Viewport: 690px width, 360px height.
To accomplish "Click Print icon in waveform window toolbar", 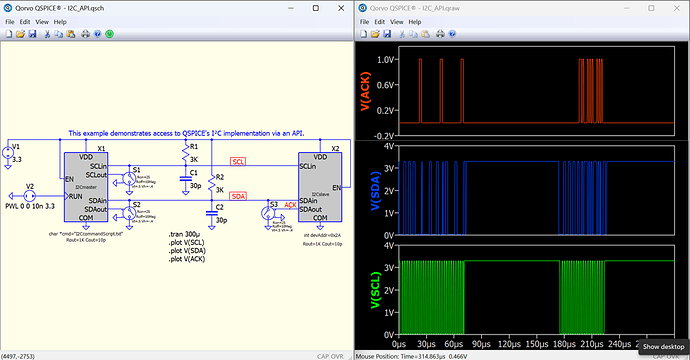I will [440, 34].
